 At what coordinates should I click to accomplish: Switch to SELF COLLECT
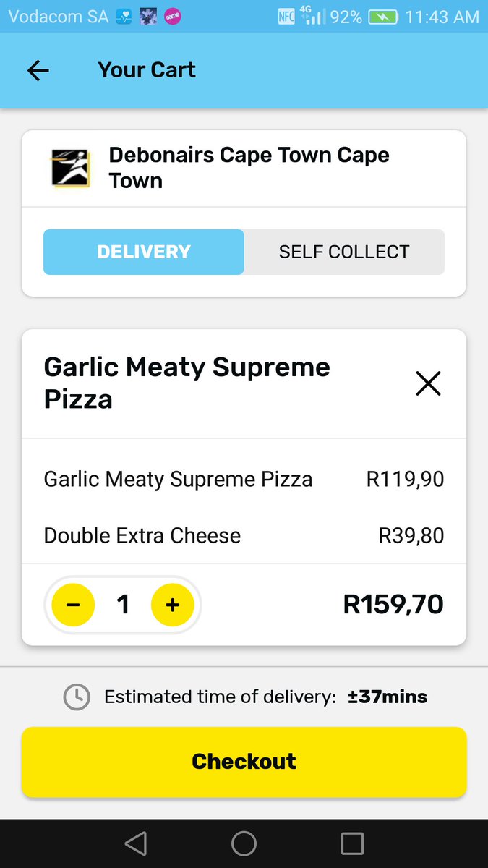[x=344, y=252]
